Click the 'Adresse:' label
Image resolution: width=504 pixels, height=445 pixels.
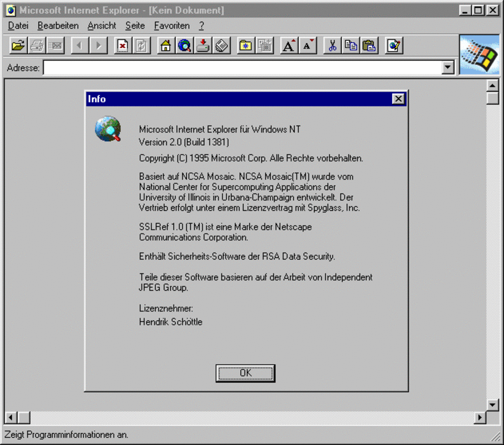point(23,68)
